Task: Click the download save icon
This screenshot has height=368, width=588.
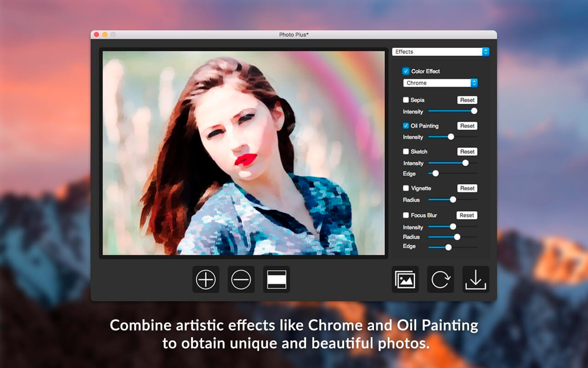Action: point(476,279)
